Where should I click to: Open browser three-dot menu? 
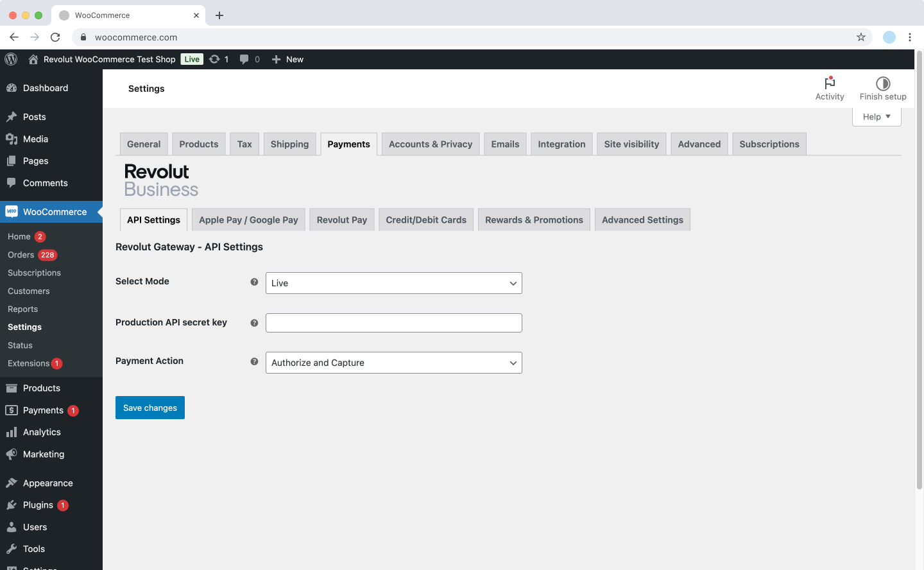tap(910, 37)
